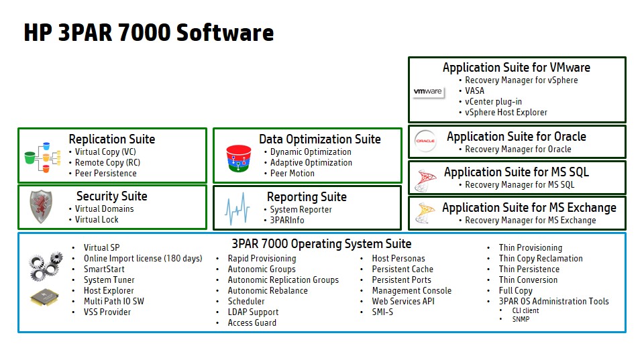This screenshot has width=644, height=362.
Task: Click the 3PARInfo bullet
Action: (287, 220)
